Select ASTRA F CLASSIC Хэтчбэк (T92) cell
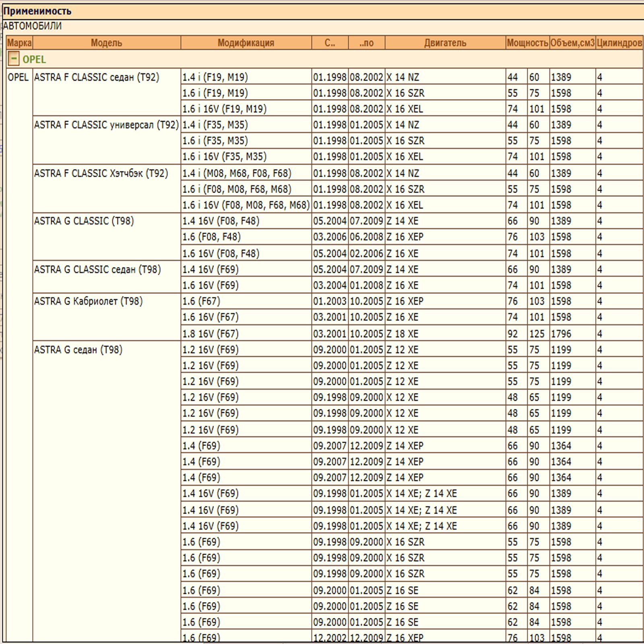The height and width of the screenshot is (644, 644). 107,188
